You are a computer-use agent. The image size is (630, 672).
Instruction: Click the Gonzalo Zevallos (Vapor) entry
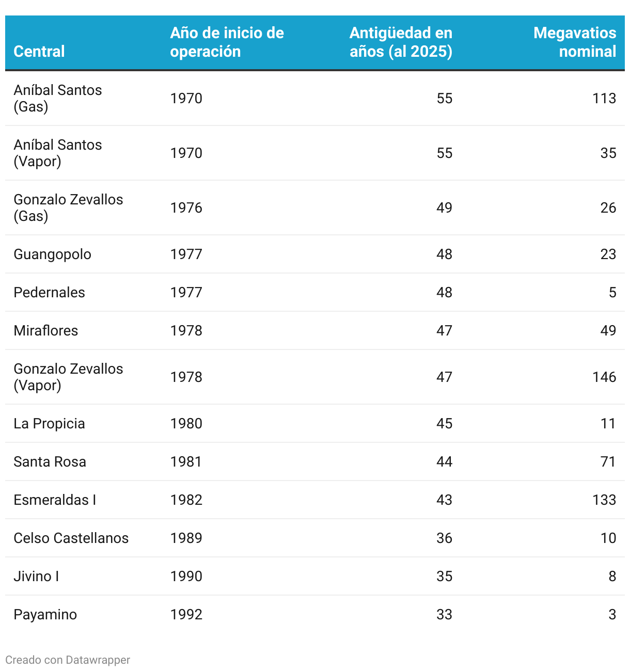coord(68,377)
